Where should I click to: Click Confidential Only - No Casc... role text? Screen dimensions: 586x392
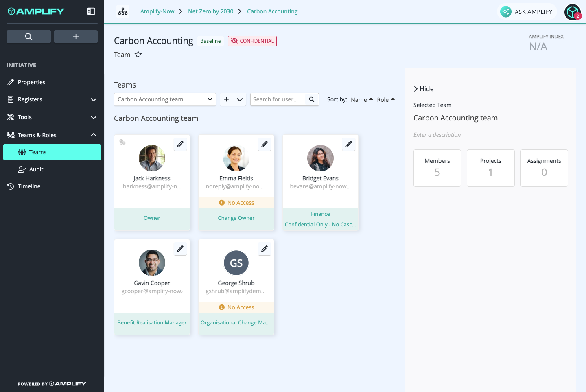(320, 225)
